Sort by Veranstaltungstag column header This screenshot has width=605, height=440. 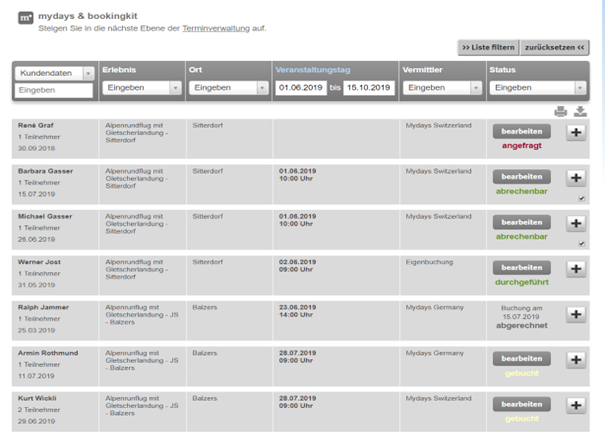(314, 70)
